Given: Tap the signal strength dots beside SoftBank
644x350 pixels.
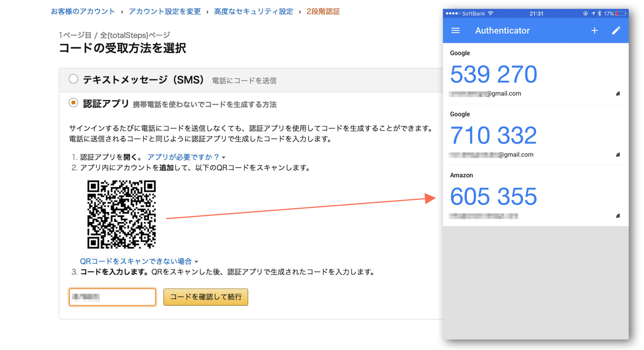Looking at the screenshot, I should tap(453, 14).
